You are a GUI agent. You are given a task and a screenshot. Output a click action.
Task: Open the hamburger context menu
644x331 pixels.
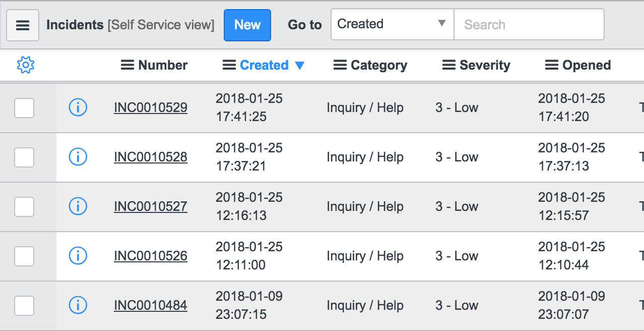(x=22, y=24)
